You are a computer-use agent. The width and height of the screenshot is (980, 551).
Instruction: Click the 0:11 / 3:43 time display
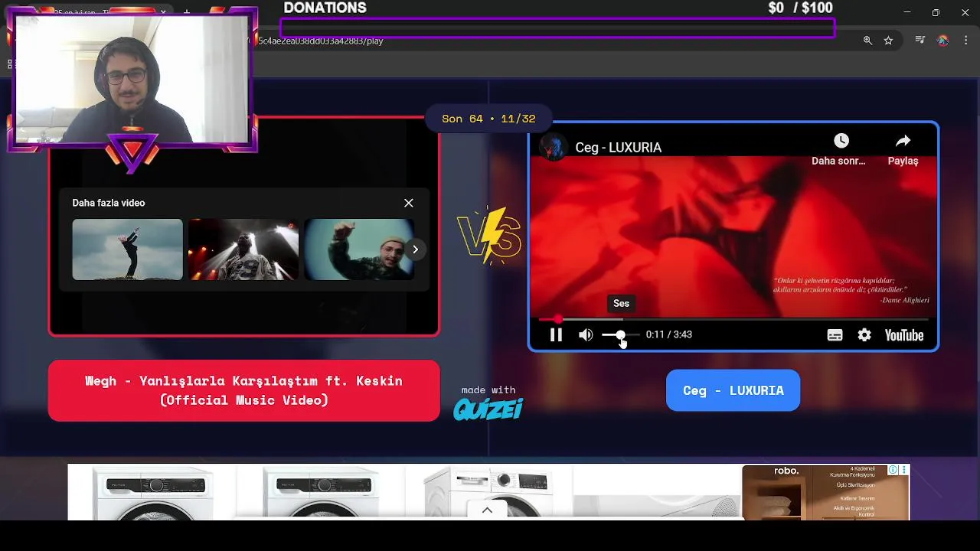[668, 334]
